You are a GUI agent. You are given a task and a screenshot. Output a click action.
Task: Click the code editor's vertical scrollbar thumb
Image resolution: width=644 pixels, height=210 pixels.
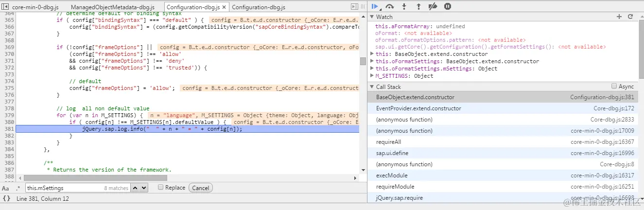[x=363, y=61]
